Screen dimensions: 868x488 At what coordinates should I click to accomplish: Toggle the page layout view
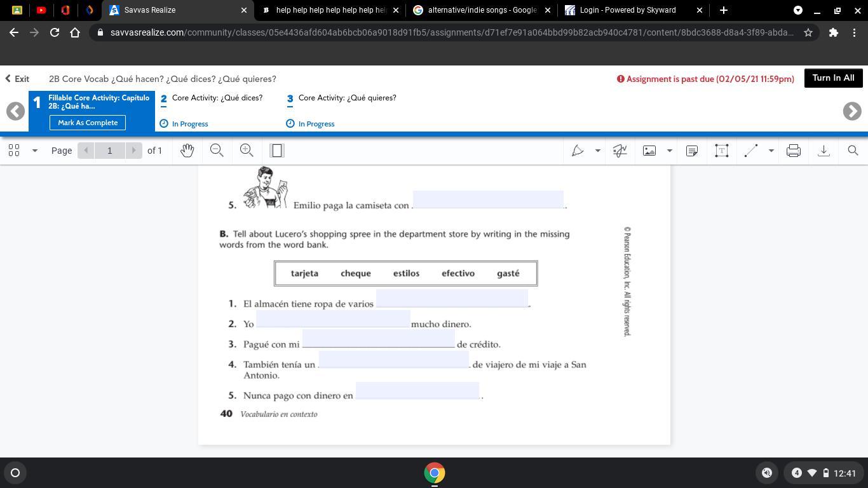coord(276,151)
